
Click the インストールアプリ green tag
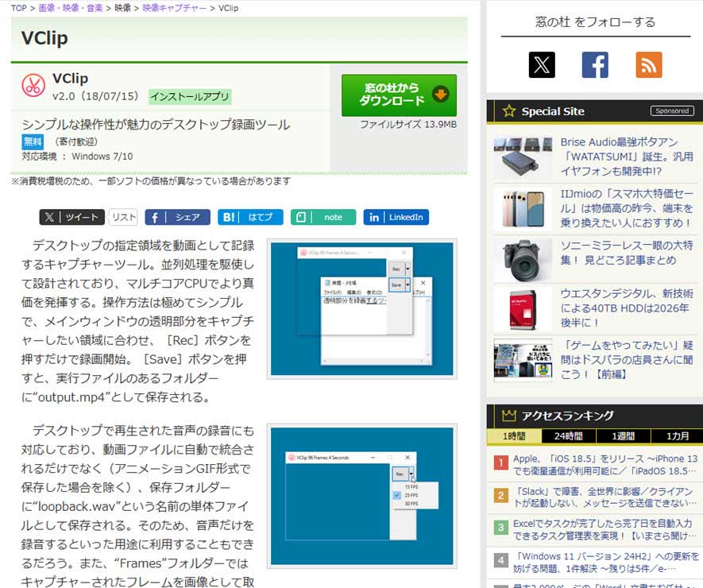tap(190, 96)
